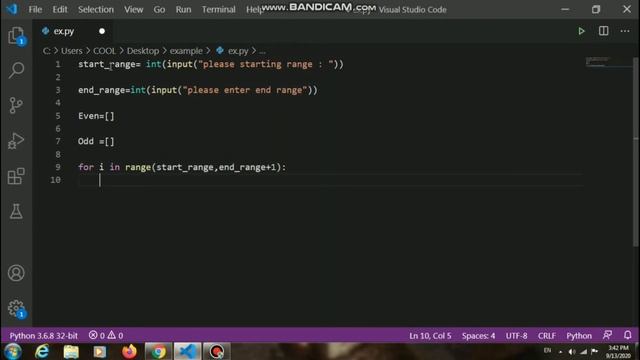Open the Go menu
The height and width of the screenshot is (360, 640).
(159, 9)
